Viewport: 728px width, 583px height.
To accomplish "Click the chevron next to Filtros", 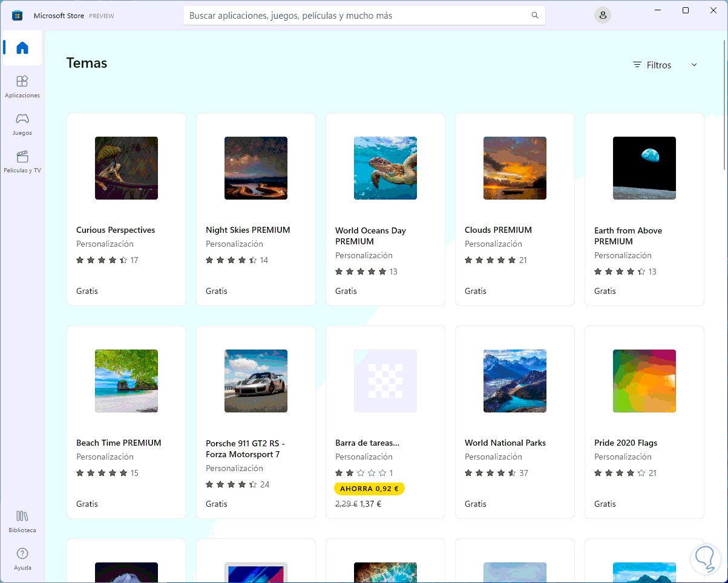I will coord(694,65).
